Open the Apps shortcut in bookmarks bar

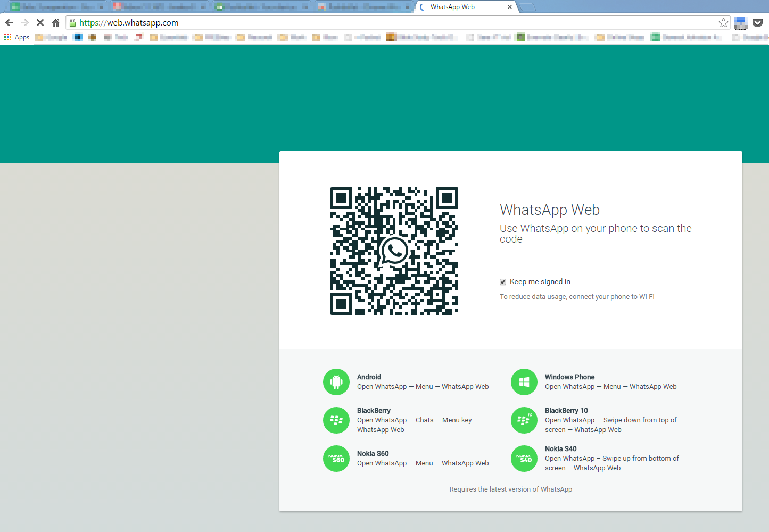coord(17,37)
